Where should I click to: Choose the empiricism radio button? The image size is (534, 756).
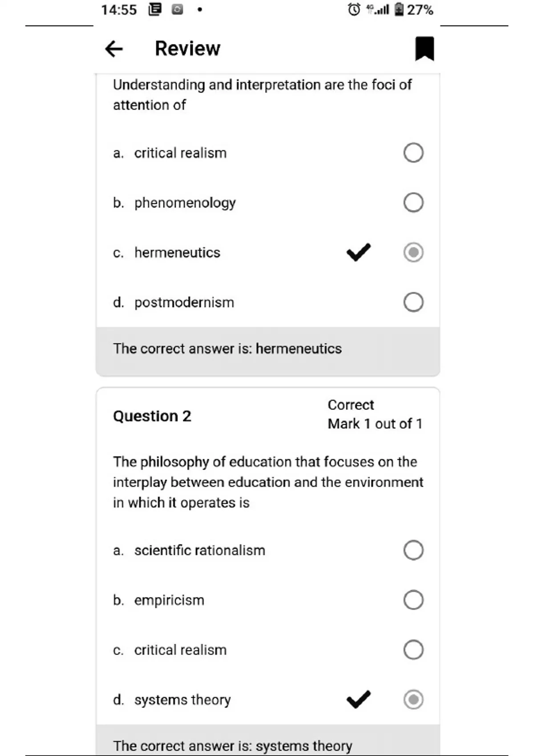[413, 600]
